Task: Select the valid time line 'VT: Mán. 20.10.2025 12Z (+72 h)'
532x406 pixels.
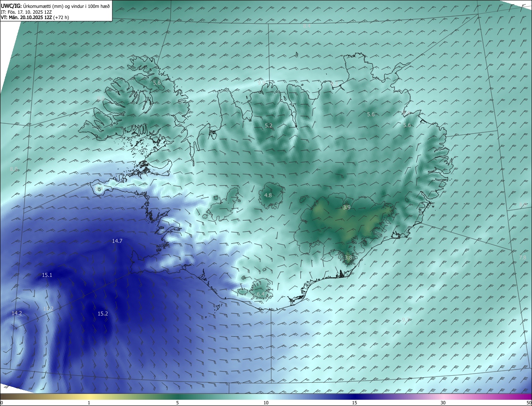Action: (x=34, y=17)
